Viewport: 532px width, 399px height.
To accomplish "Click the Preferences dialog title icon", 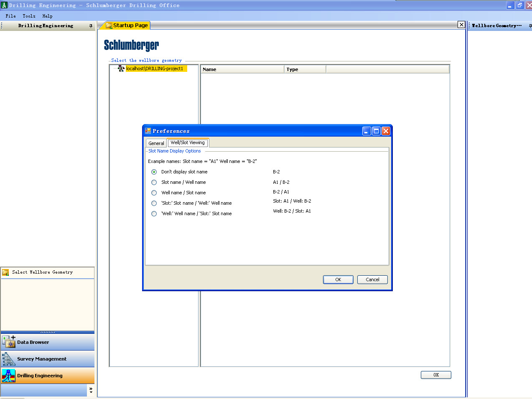I will click(x=148, y=131).
